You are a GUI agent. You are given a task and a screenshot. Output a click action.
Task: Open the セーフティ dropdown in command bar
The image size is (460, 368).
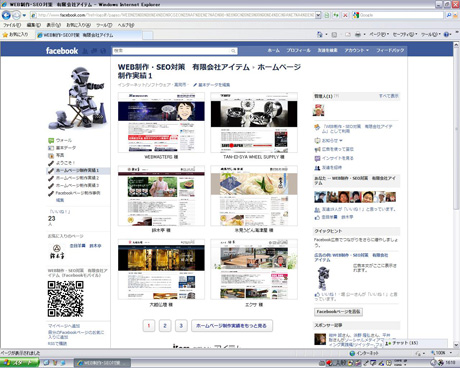[405, 34]
